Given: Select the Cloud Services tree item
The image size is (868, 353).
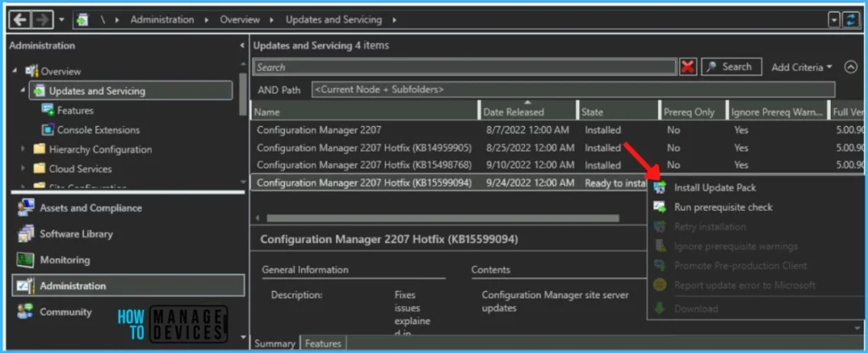Looking at the screenshot, I should [81, 168].
